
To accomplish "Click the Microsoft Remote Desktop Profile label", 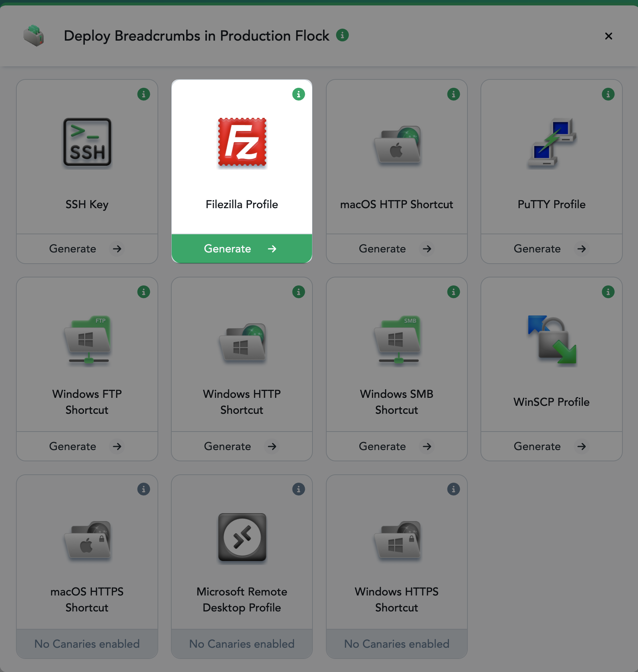I will click(242, 599).
